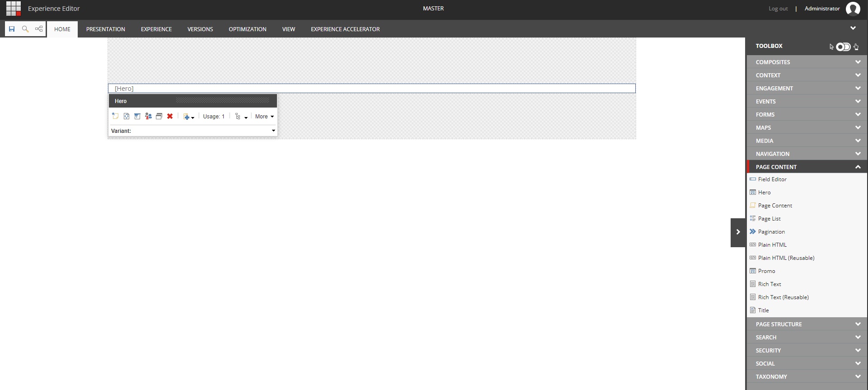
Task: Expand the Maps toolbox section
Action: click(807, 127)
